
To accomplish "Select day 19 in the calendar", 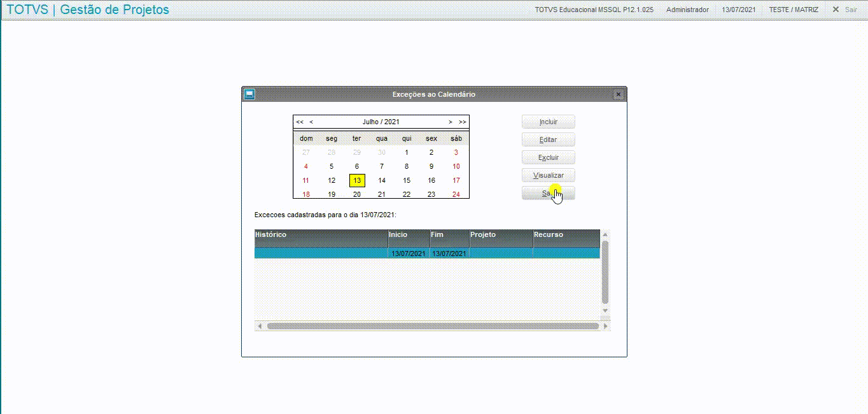I will [x=332, y=194].
